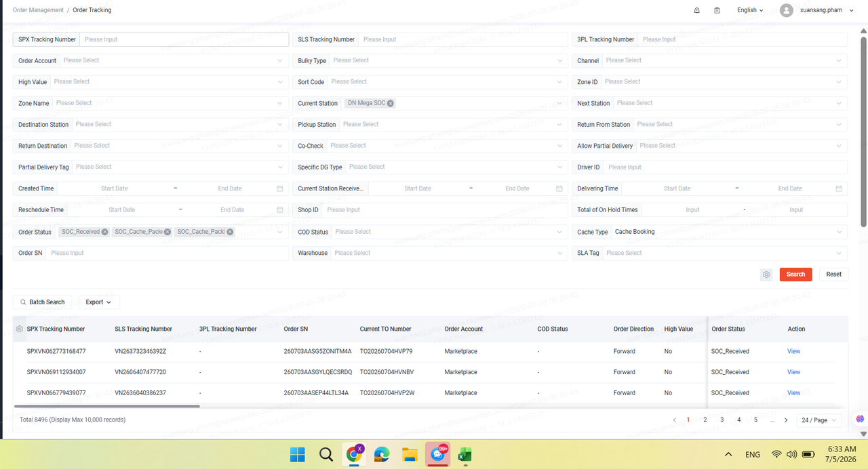This screenshot has width=868, height=469.
Task: Jump ahead with pagination ellipsis
Action: pos(772,420)
